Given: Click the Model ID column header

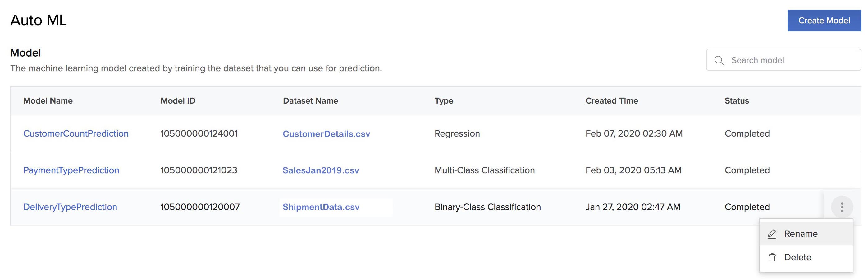Looking at the screenshot, I should click(x=178, y=101).
